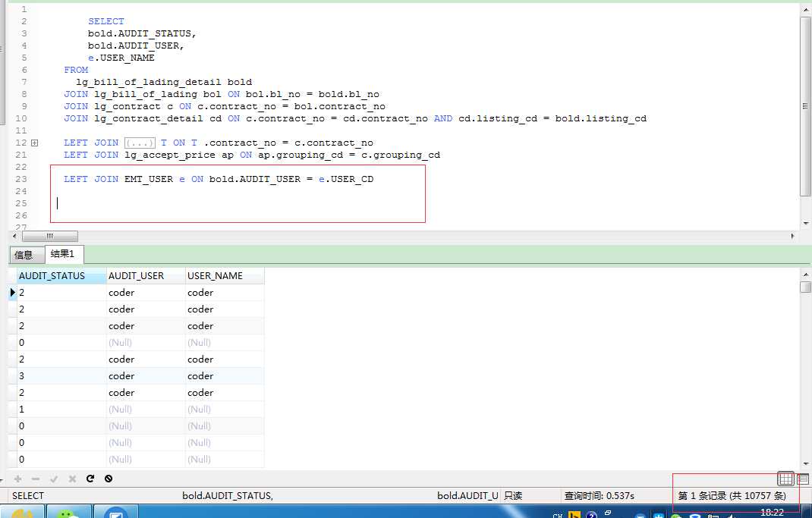Switch to form view icon

[x=804, y=479]
